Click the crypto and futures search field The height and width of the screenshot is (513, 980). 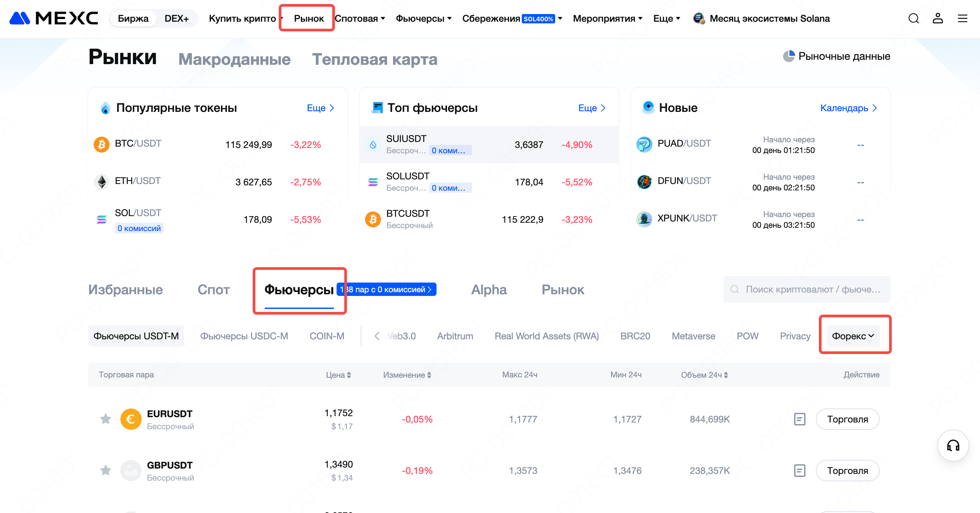tap(807, 289)
